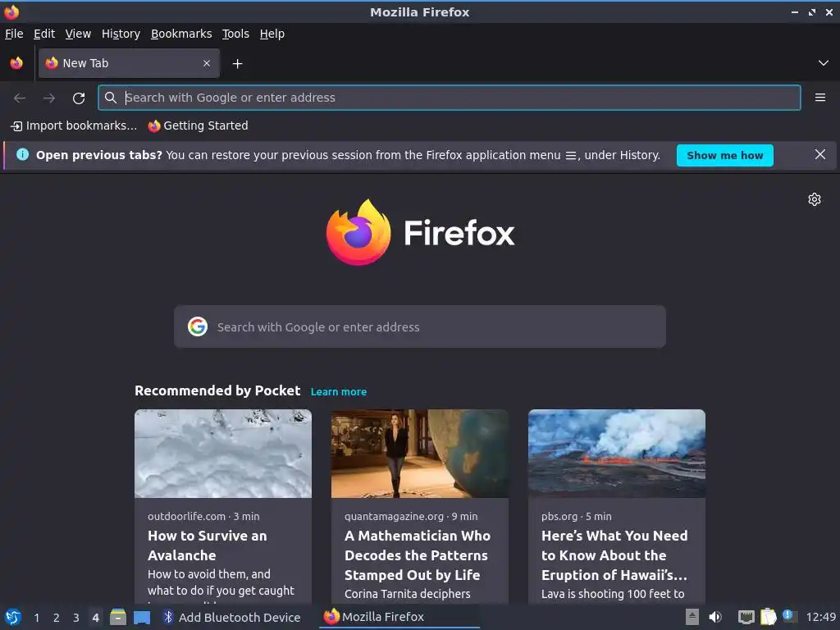Click Import bookmarks in bookmarks toolbar
Screen dimensions: 840x630
(x=74, y=126)
